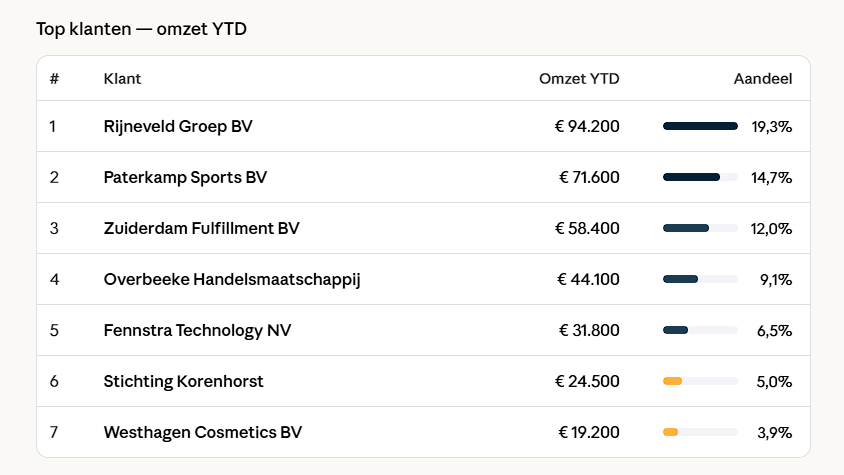Click Westhagen Cosmetics BV customer name
Image resolution: width=844 pixels, height=475 pixels.
click(x=202, y=432)
